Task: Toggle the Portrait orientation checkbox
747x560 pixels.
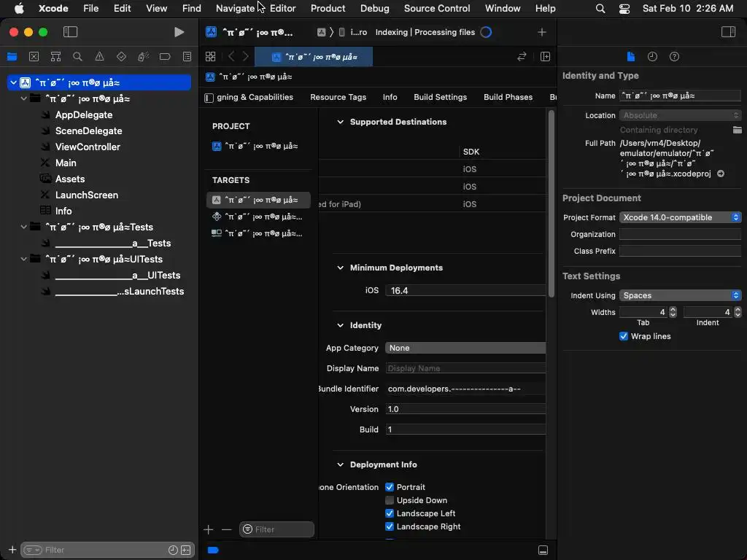Action: pyautogui.click(x=390, y=487)
